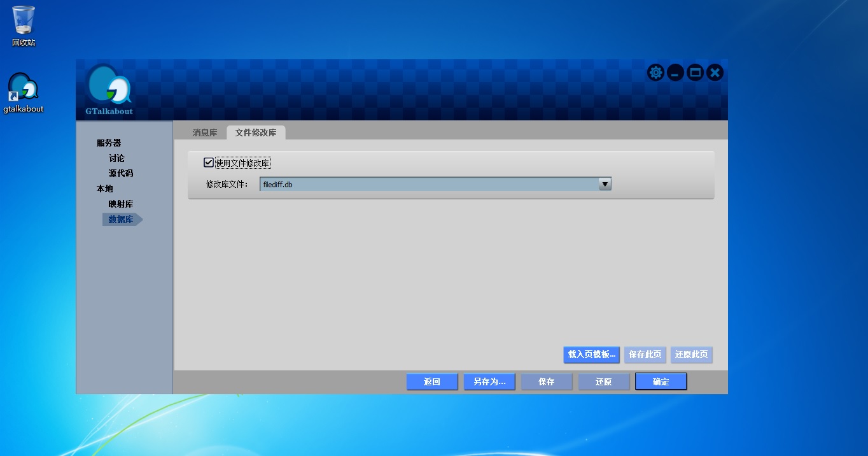Select 数据库 in the sidebar

point(122,219)
